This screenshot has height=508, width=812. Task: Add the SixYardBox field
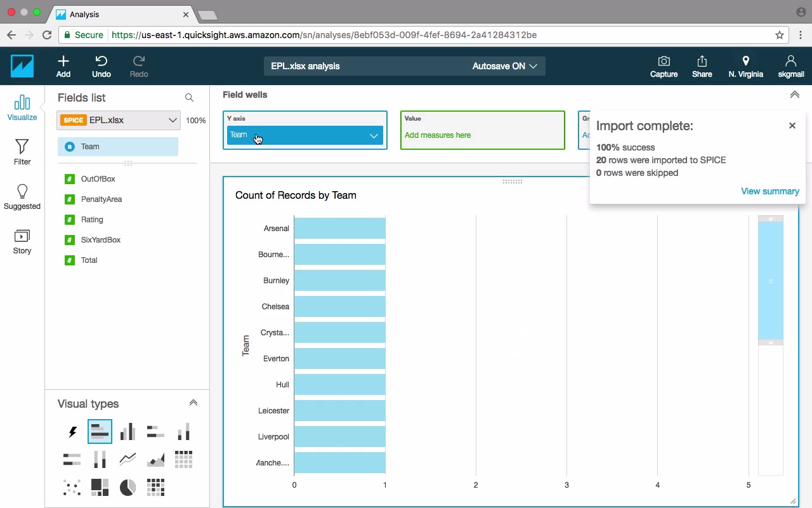(x=101, y=240)
